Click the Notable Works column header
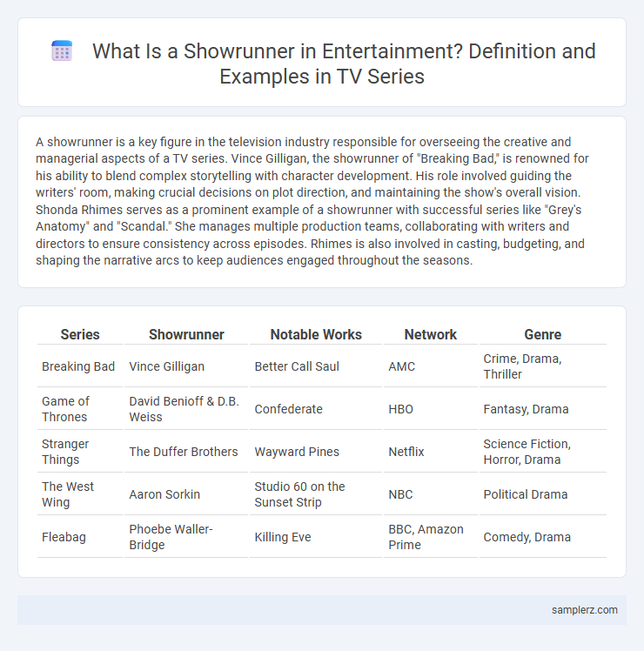 (316, 334)
